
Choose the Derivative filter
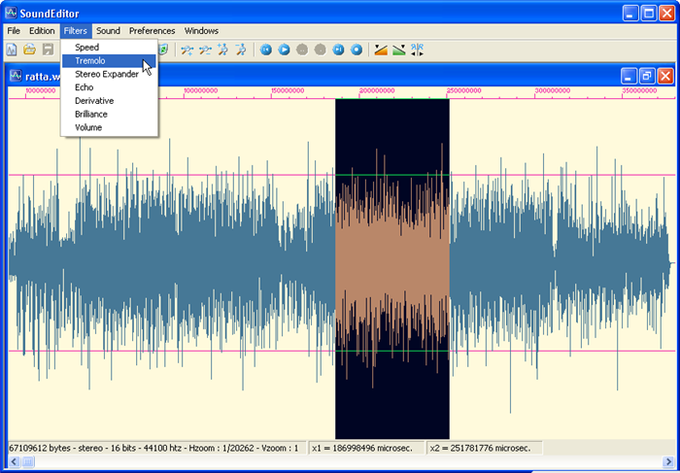click(109, 101)
